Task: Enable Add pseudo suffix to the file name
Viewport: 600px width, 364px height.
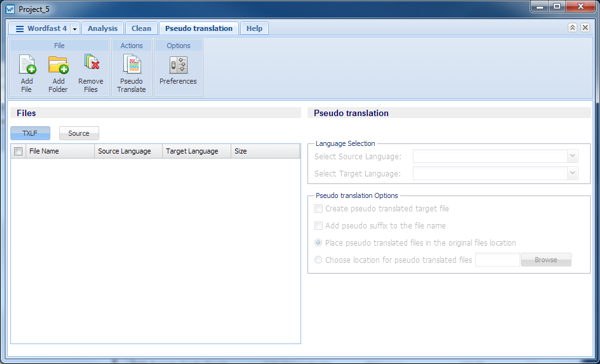Action: coord(318,226)
